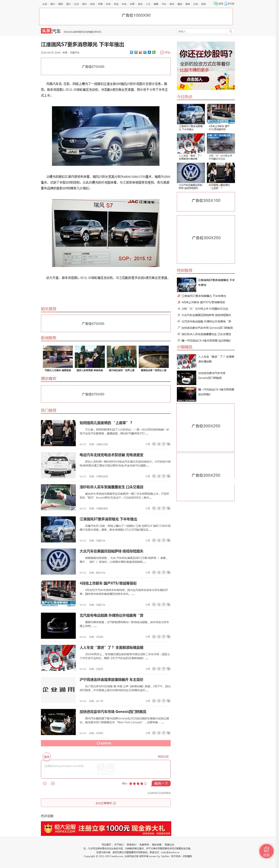Click the 社区 floating community button
The image size is (279, 868).
coord(266,851)
